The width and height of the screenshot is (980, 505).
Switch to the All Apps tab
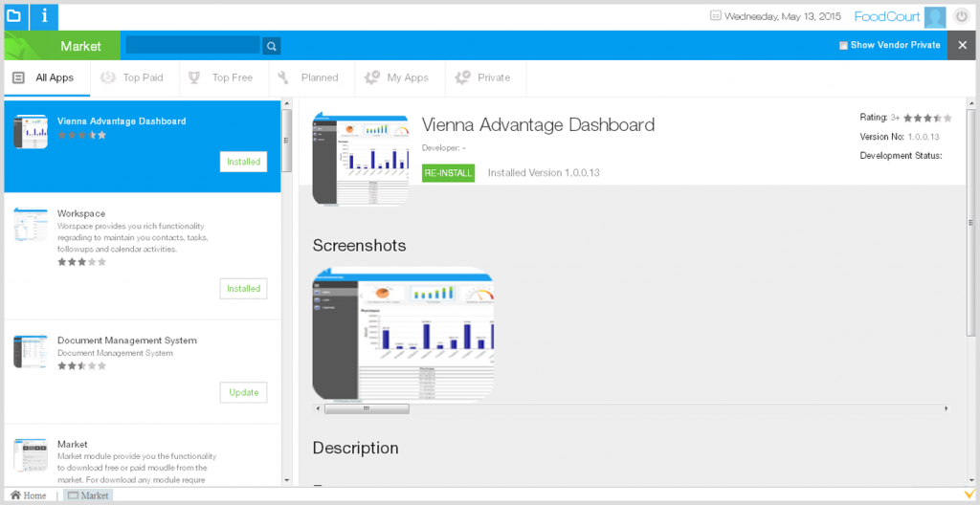(47, 78)
